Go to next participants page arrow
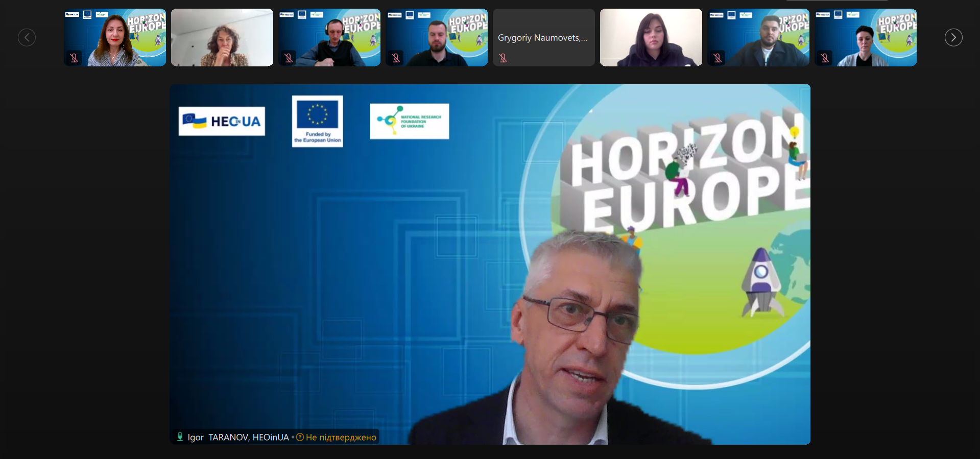 pyautogui.click(x=953, y=37)
